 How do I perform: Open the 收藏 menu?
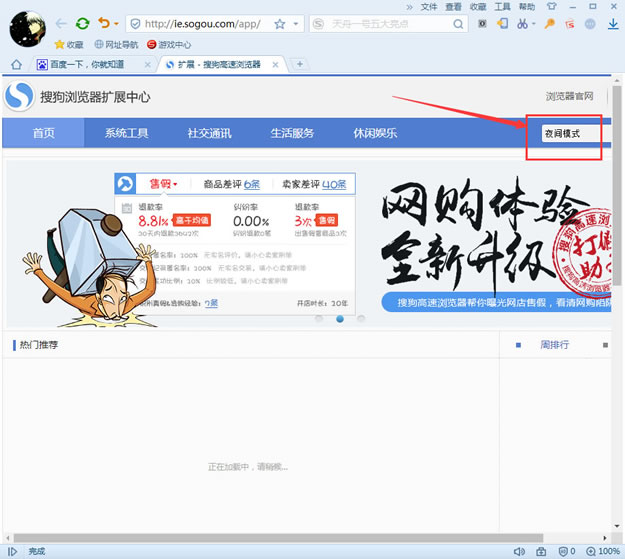pyautogui.click(x=478, y=6)
